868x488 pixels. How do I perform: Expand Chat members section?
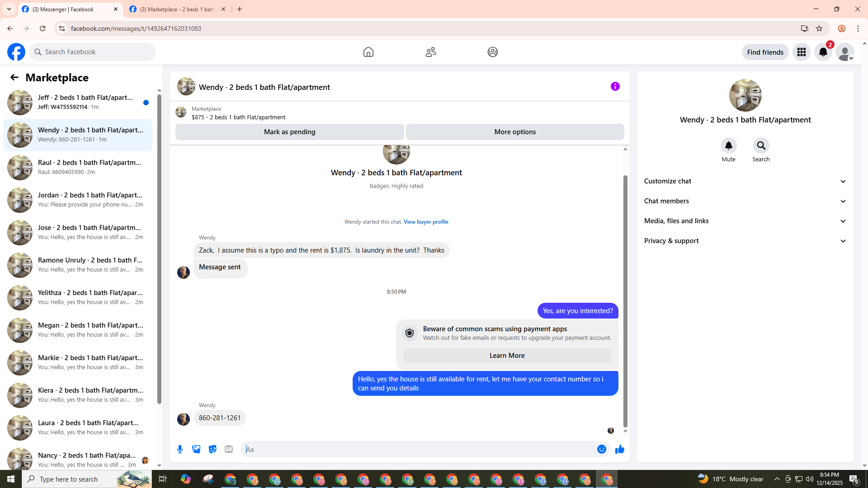pyautogui.click(x=745, y=201)
